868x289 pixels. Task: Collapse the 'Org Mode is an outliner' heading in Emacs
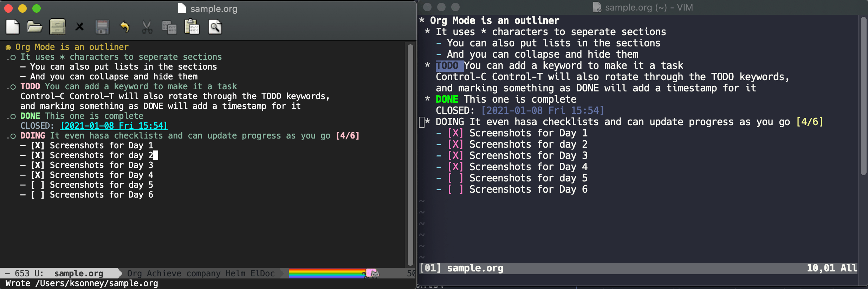[x=8, y=47]
